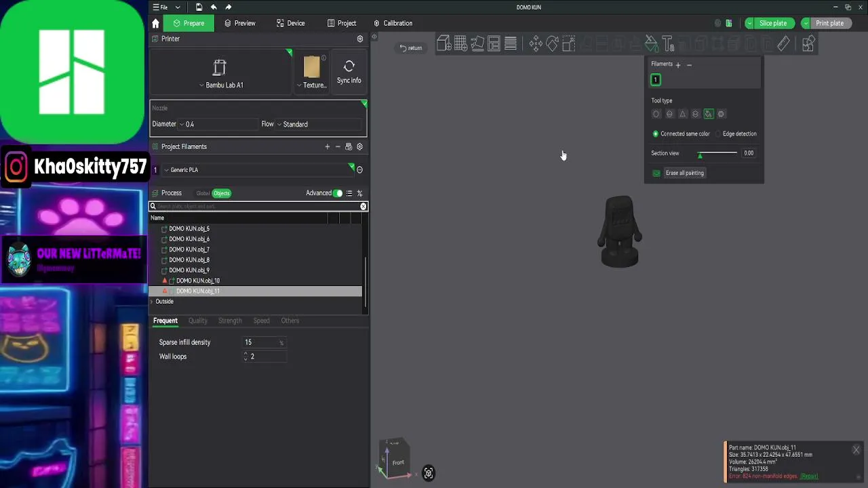Screen dimensions: 868x488
Task: Select the fill bucket tool type
Action: 709,114
